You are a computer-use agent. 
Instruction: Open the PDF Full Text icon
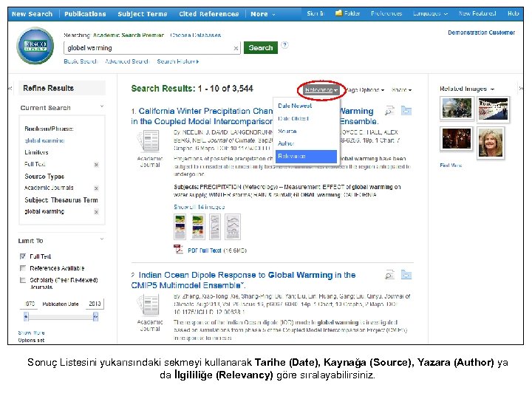[179, 250]
